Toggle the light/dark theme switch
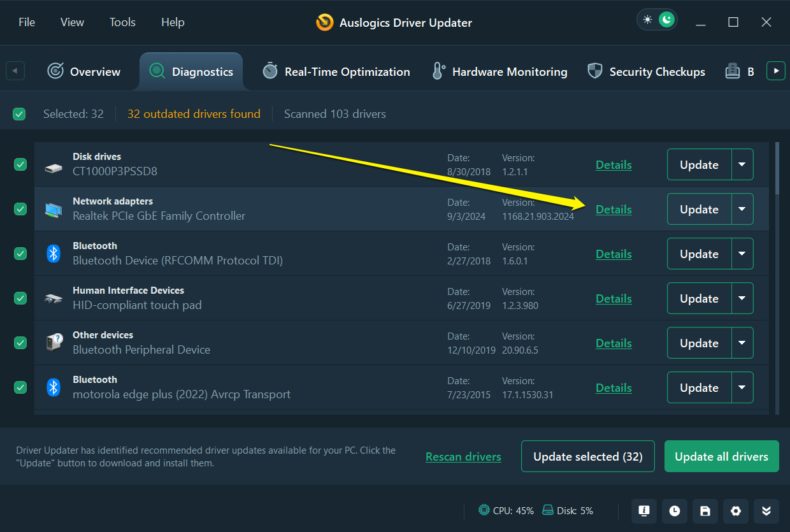 (x=657, y=20)
